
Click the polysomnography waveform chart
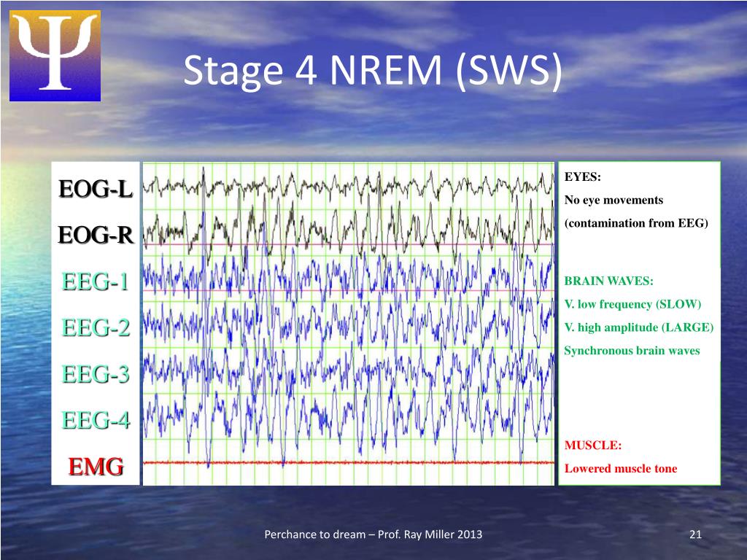pos(349,324)
